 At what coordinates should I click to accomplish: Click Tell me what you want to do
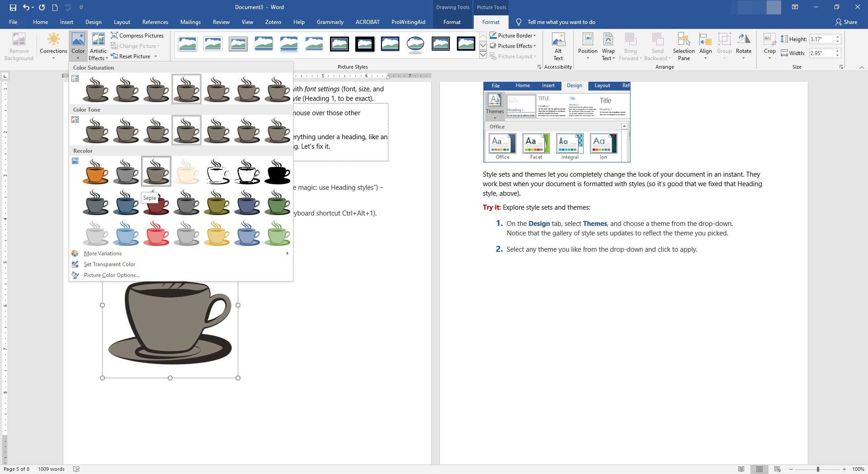coord(561,22)
